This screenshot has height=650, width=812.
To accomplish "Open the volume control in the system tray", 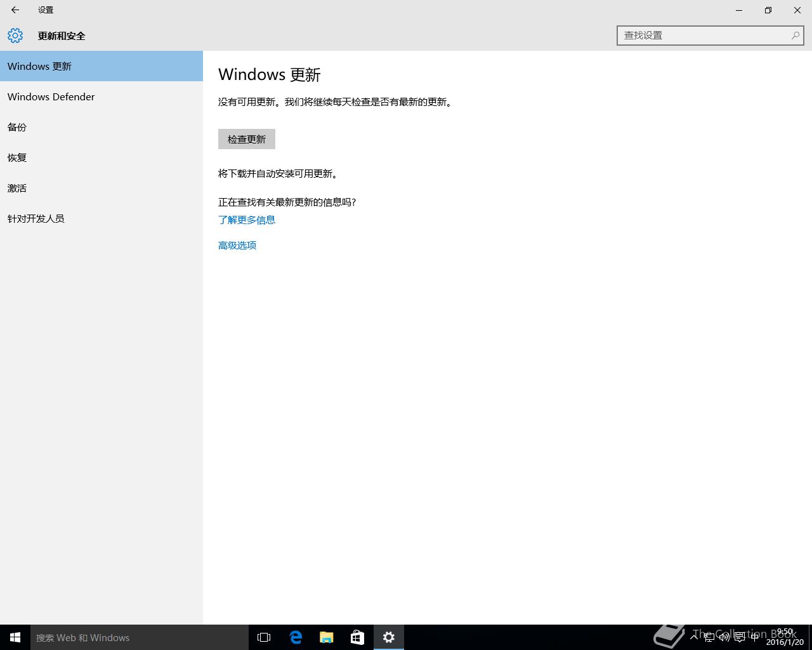I will click(x=724, y=637).
